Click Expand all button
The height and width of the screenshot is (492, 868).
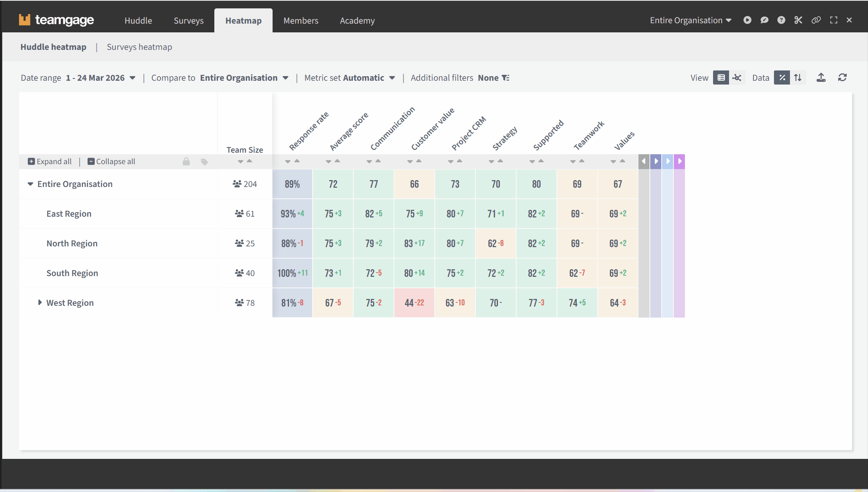(49, 161)
